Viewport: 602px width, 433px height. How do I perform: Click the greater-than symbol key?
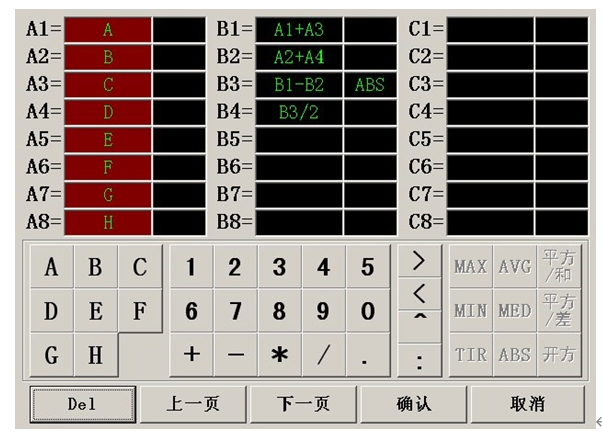tap(419, 261)
